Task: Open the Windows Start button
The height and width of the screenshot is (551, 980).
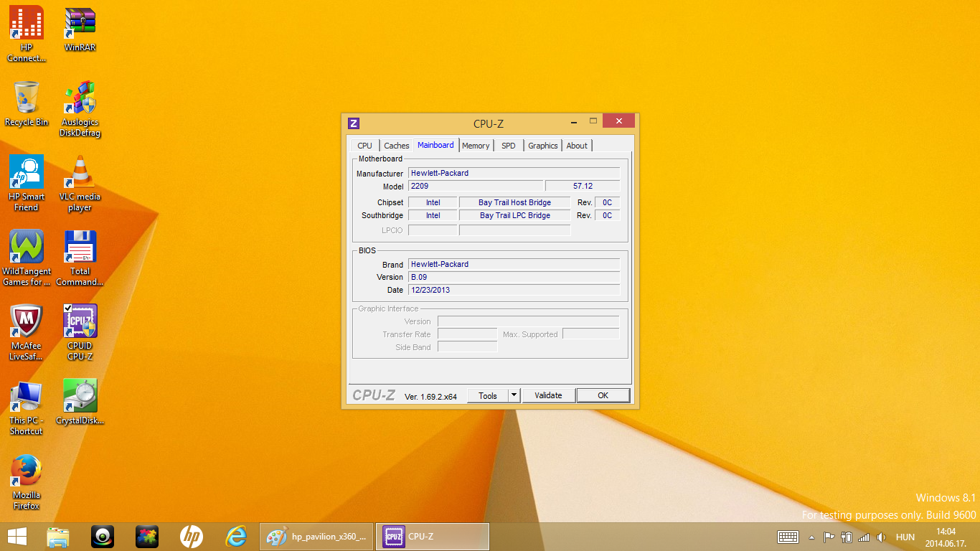Action: [x=17, y=537]
